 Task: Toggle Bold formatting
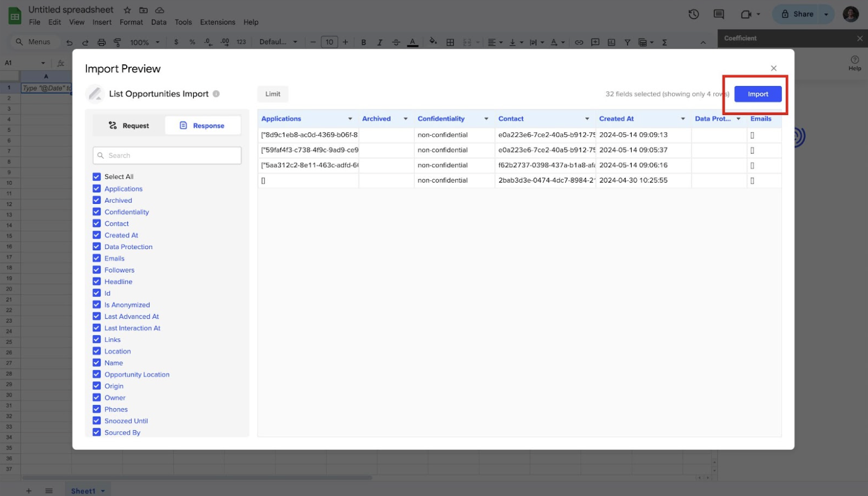364,42
